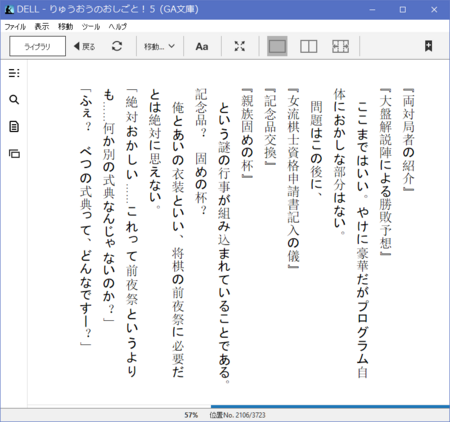Open the ツール menu
Viewport: 450px width, 422px height.
pos(91,27)
